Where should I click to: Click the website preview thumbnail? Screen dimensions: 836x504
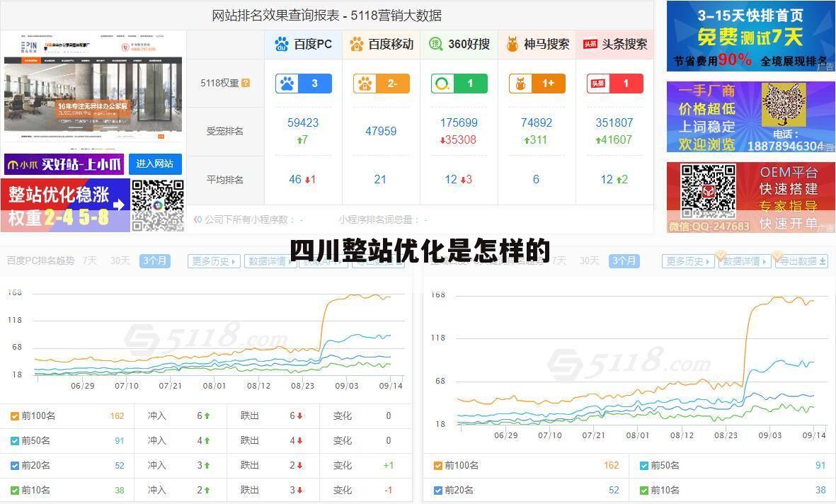pos(93,92)
